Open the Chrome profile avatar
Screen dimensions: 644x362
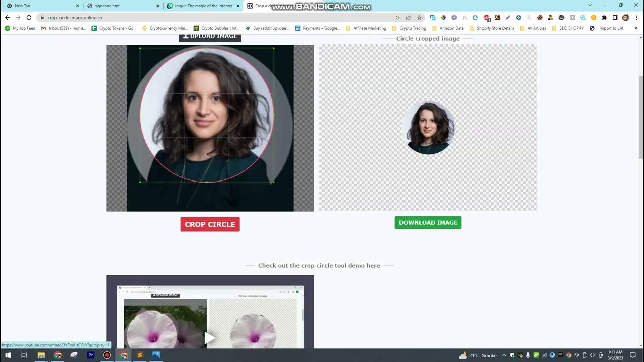[x=625, y=17]
